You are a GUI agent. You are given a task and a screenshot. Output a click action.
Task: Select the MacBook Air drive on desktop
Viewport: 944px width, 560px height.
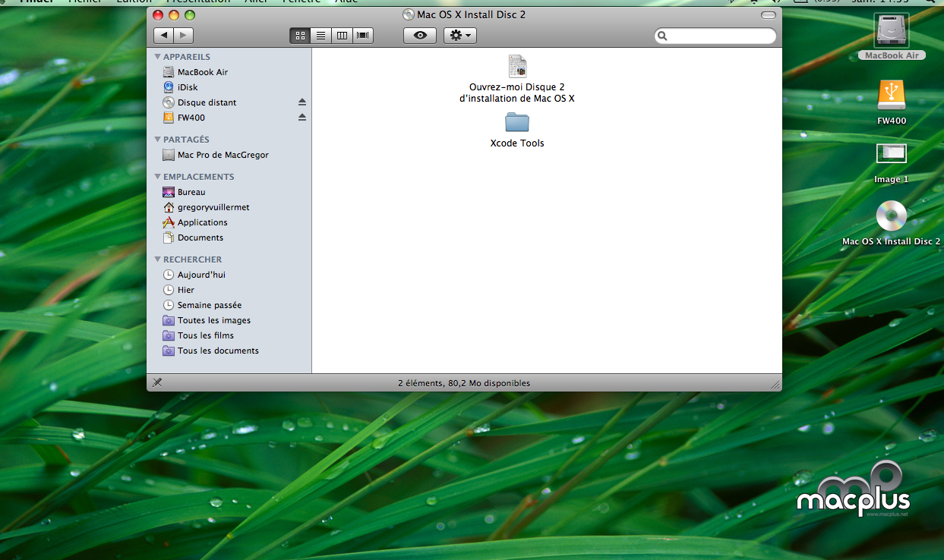892,31
